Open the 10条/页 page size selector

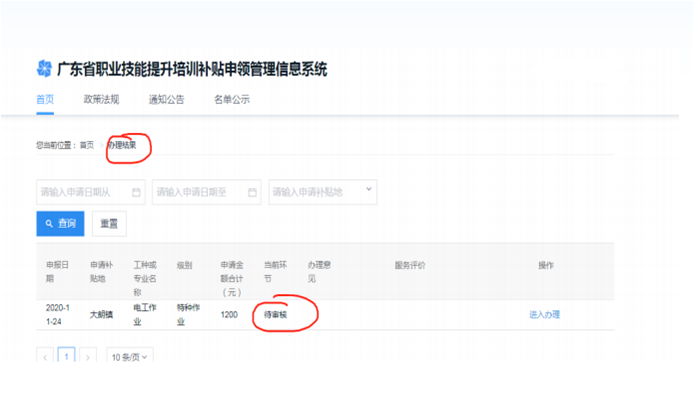point(129,356)
